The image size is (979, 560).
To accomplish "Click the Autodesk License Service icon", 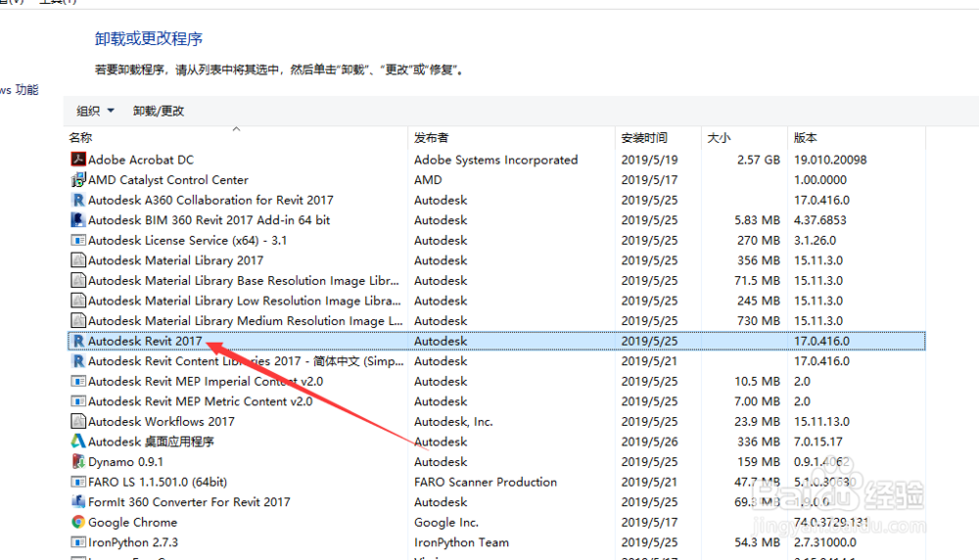I will [78, 240].
